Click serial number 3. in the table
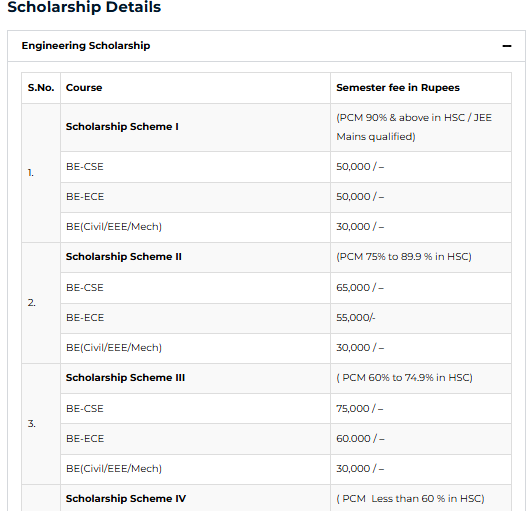Screen dimensions: 531x511 click(31, 424)
